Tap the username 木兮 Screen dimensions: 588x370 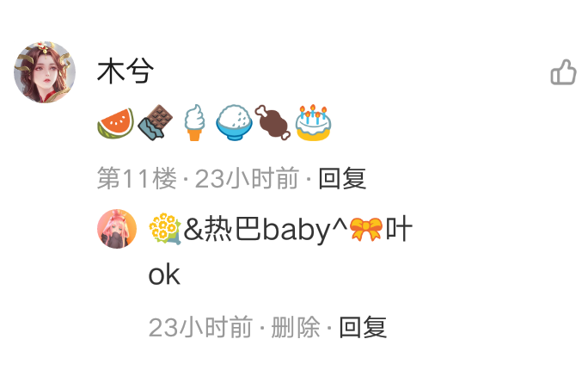coord(126,71)
